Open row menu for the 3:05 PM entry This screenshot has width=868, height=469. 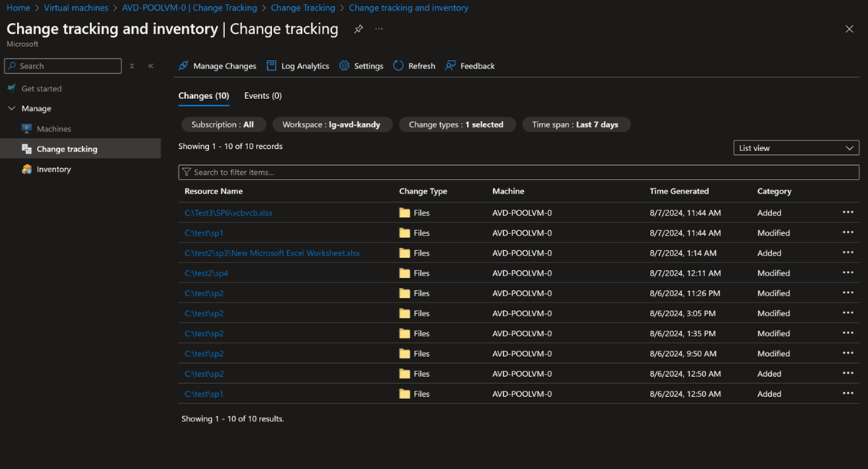click(848, 313)
